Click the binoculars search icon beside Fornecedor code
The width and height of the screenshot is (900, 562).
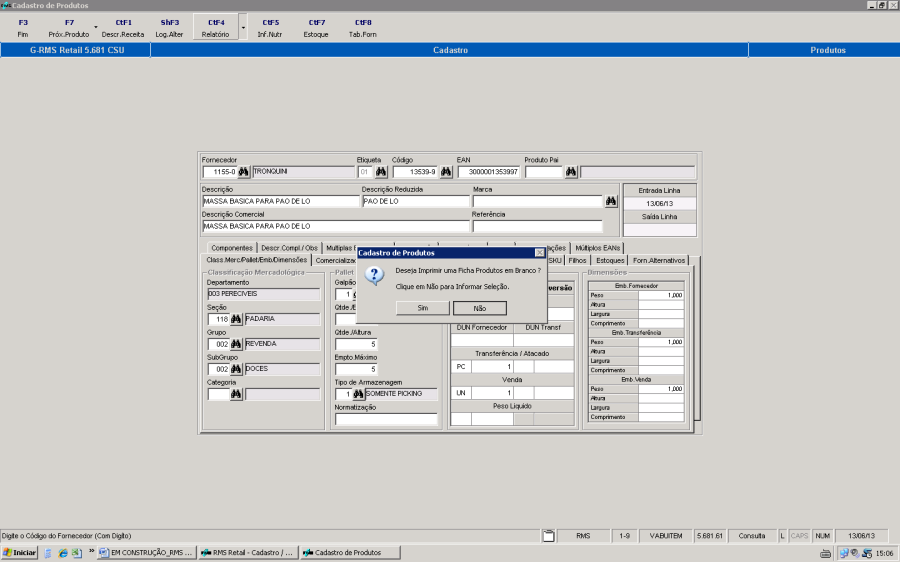click(x=243, y=172)
